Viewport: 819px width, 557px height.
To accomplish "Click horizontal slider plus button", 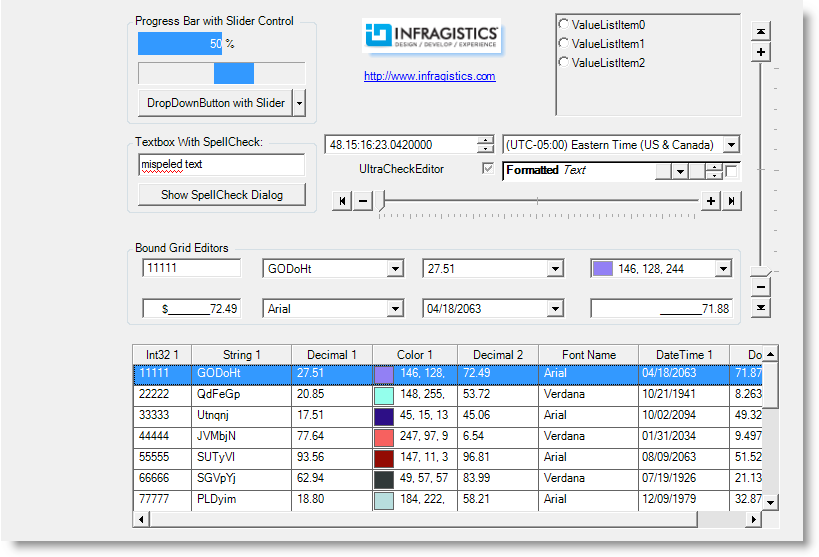I will (711, 201).
